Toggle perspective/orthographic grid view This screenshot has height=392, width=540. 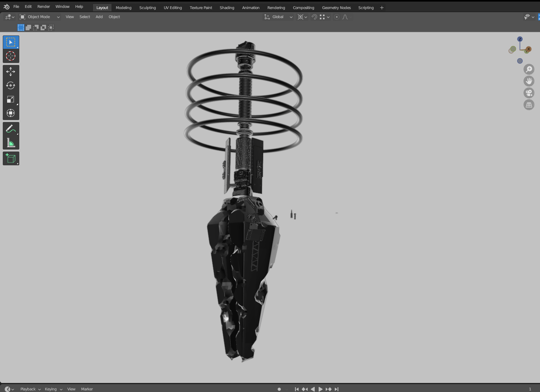point(529,105)
